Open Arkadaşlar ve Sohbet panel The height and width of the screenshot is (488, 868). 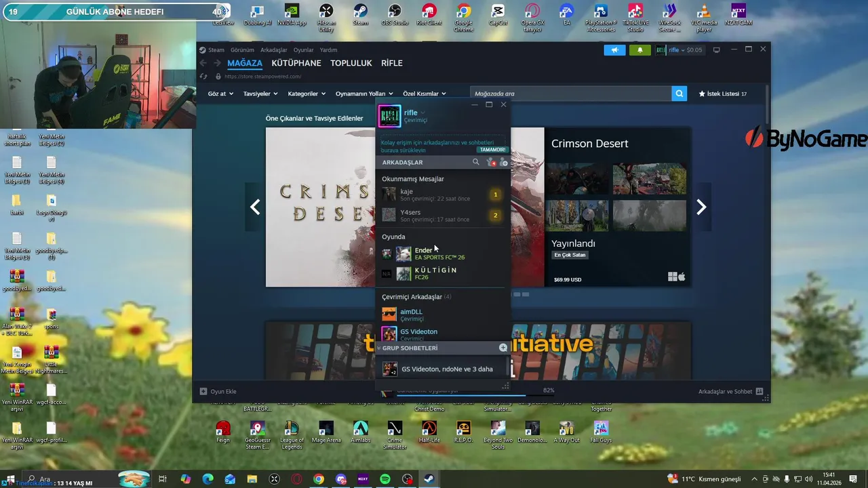click(x=730, y=391)
